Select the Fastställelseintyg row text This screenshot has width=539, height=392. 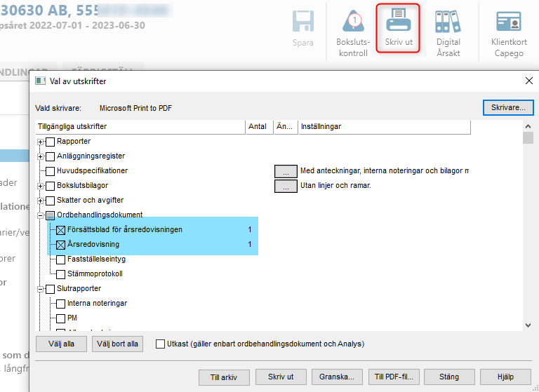point(96,259)
